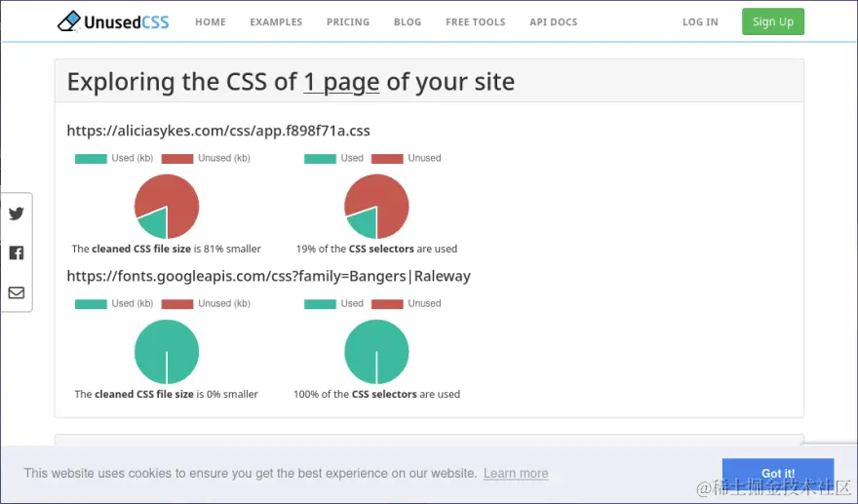
Task: Click the 81% smaller file size pie chart
Action: (x=167, y=207)
